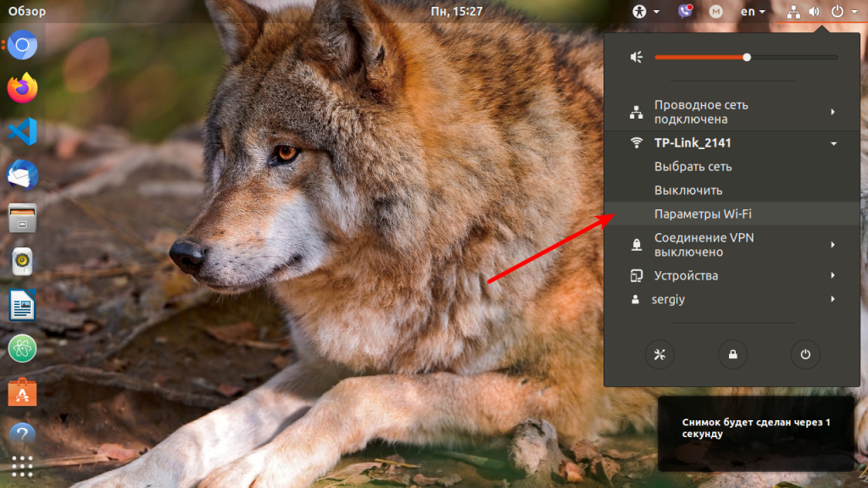
Task: Open the en keyboard layout menu
Action: pos(748,11)
